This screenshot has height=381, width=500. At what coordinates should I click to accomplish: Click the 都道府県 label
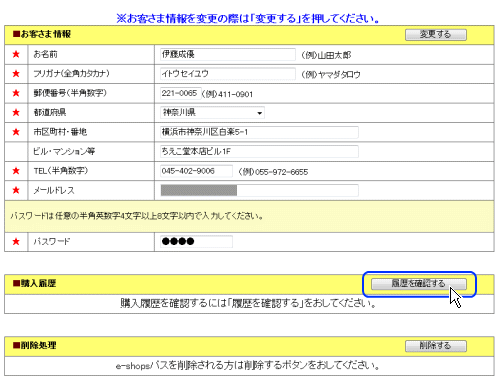pos(50,112)
